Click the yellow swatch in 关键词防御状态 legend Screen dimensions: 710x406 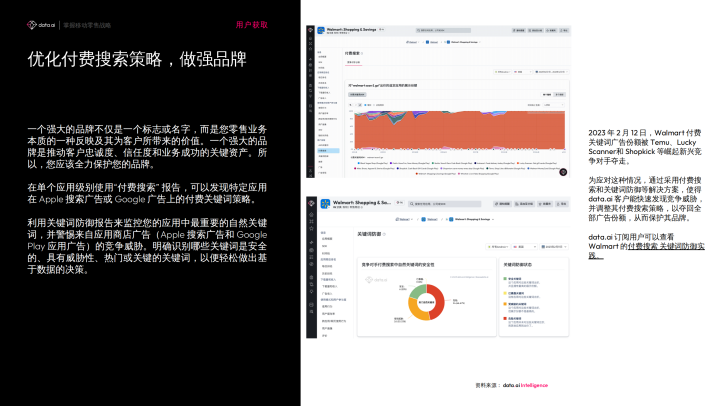(505, 293)
